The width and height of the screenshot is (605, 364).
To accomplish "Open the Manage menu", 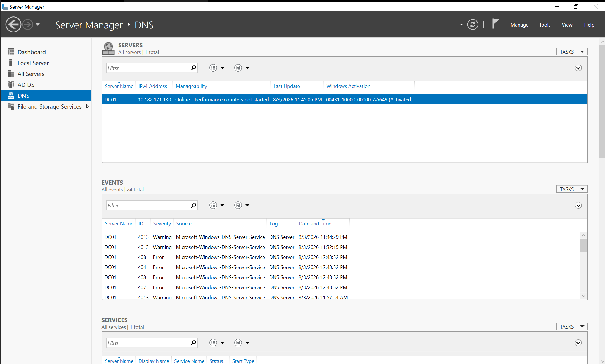I will click(x=519, y=25).
